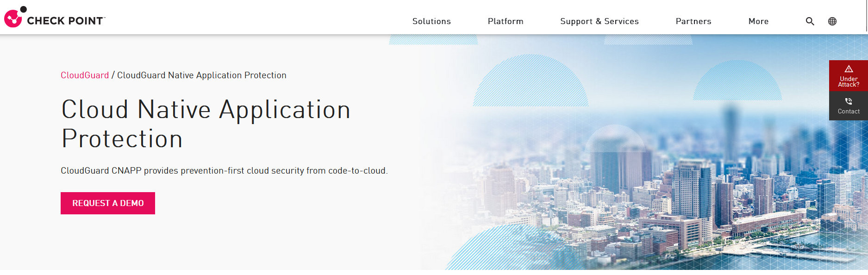Open the Platform menu

(506, 21)
